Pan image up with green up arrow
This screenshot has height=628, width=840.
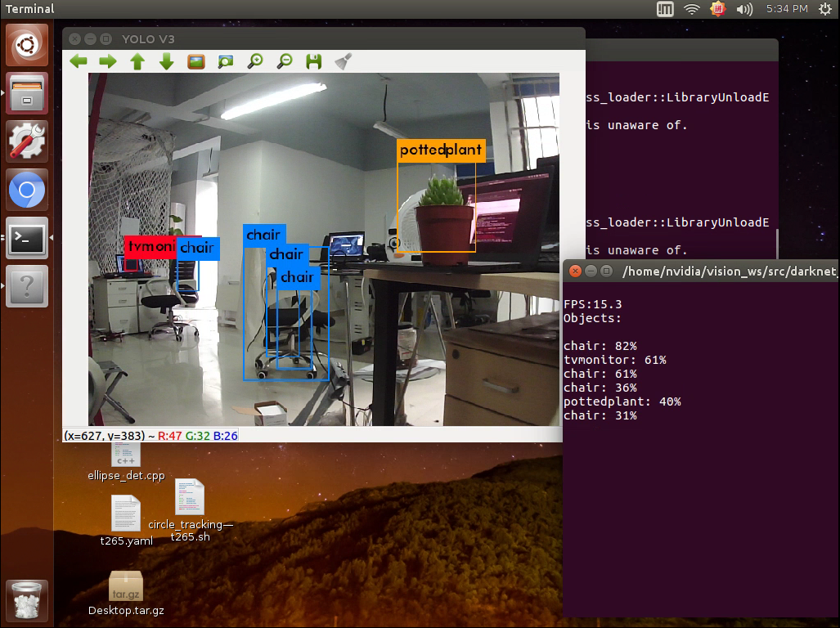click(137, 61)
